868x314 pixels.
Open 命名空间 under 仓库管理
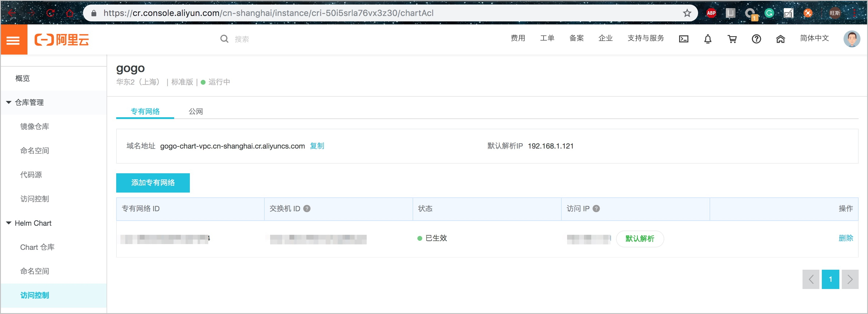pyautogui.click(x=34, y=150)
